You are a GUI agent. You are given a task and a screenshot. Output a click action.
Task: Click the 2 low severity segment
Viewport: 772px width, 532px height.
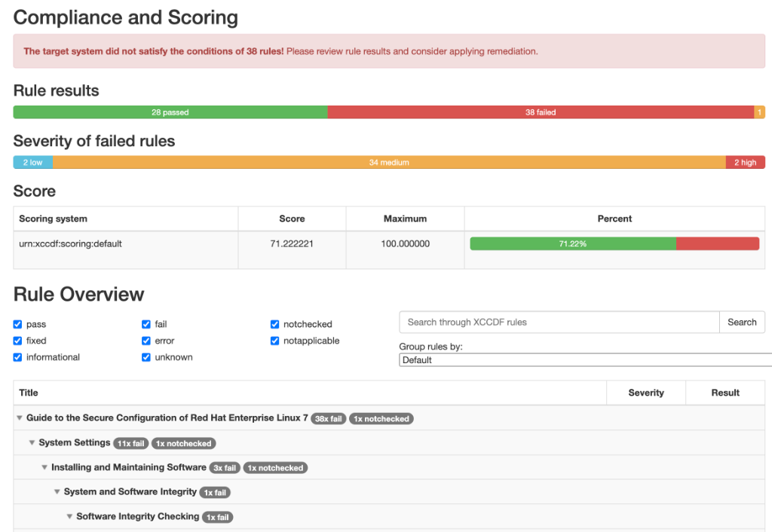click(33, 163)
